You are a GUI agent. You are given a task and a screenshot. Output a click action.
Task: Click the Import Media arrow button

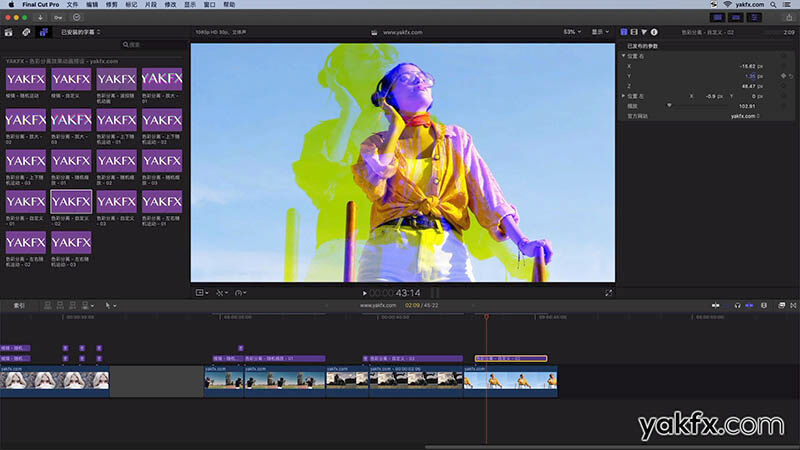(40, 17)
